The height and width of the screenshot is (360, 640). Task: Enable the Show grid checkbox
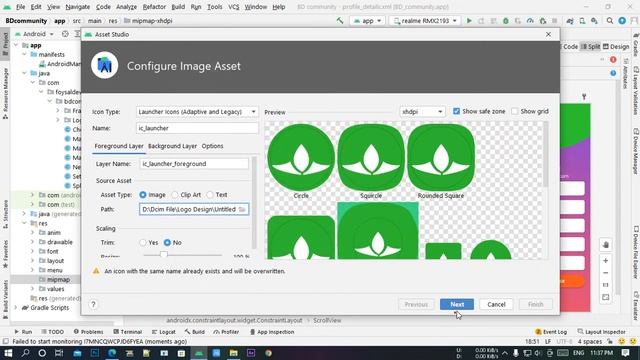click(x=515, y=111)
